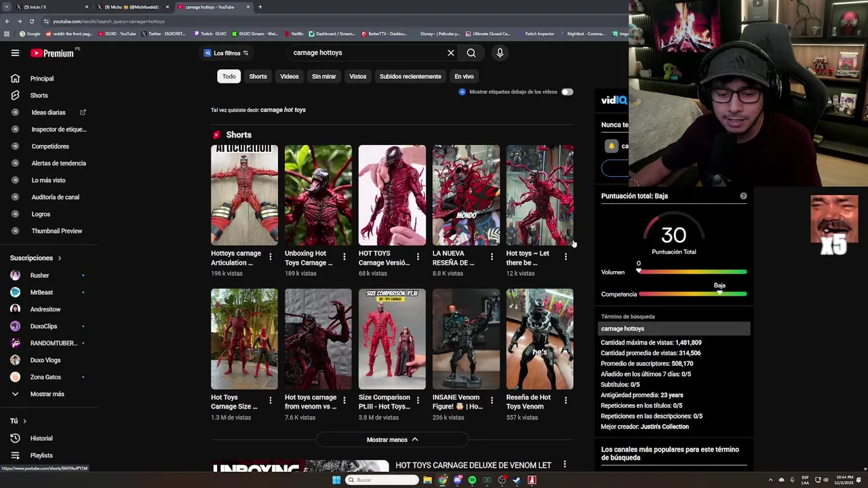Open Zona Gatos channel subscription
The height and width of the screenshot is (488, 868).
point(45,378)
